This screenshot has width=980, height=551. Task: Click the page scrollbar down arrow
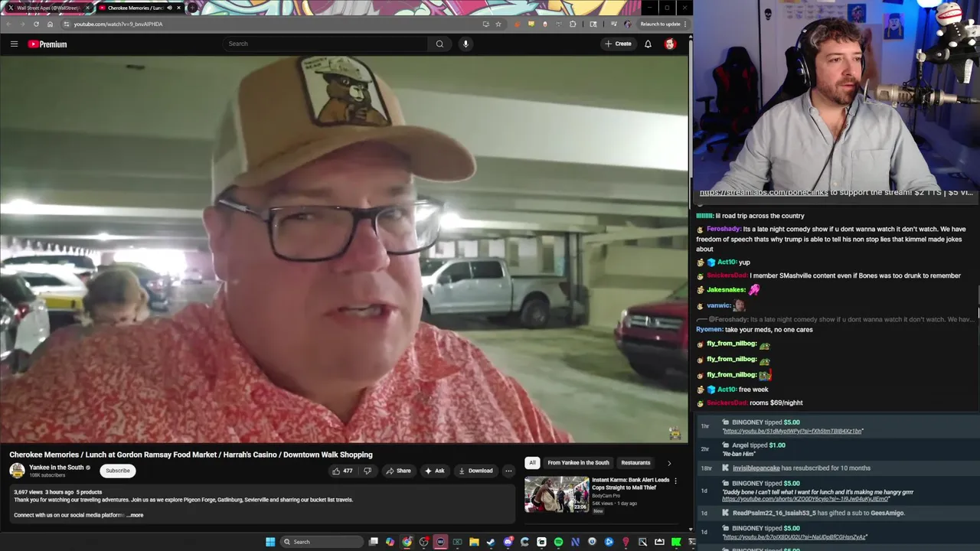click(690, 529)
